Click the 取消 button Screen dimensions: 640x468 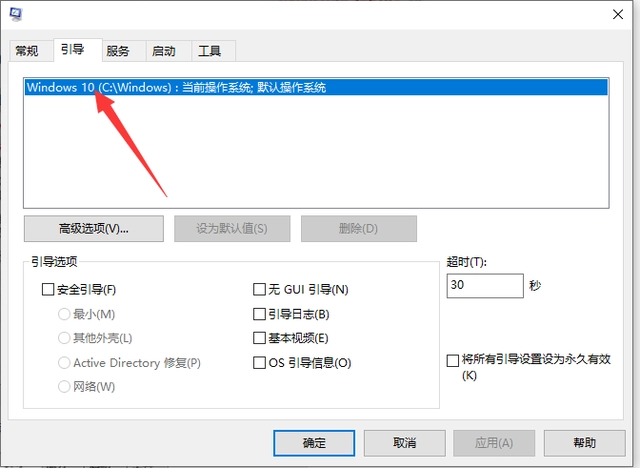[404, 443]
